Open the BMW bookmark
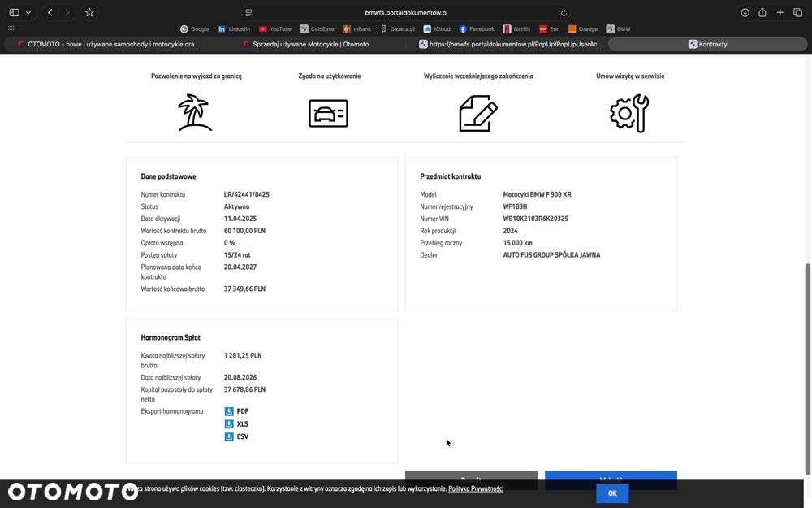The image size is (812, 508). 618,29
